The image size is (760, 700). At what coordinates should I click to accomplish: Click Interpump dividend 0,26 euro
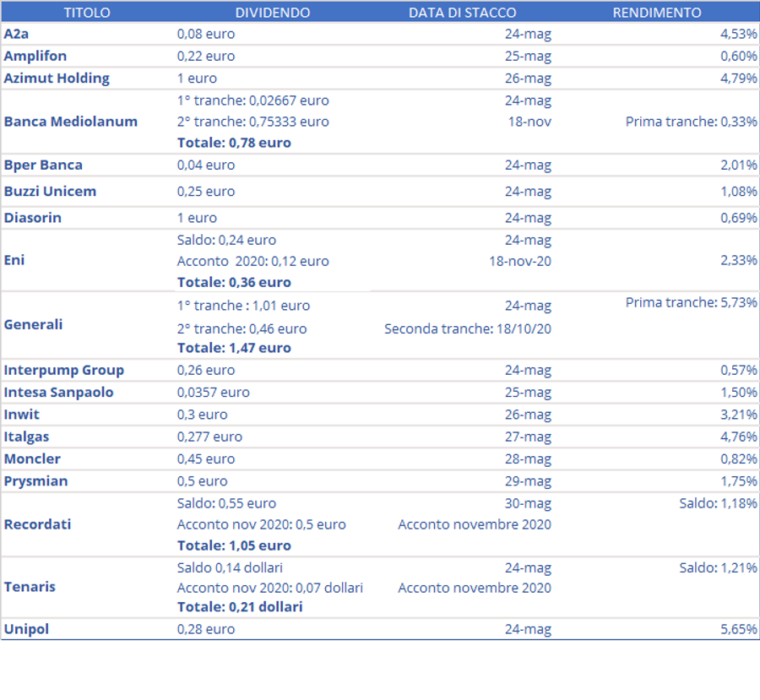206,371
